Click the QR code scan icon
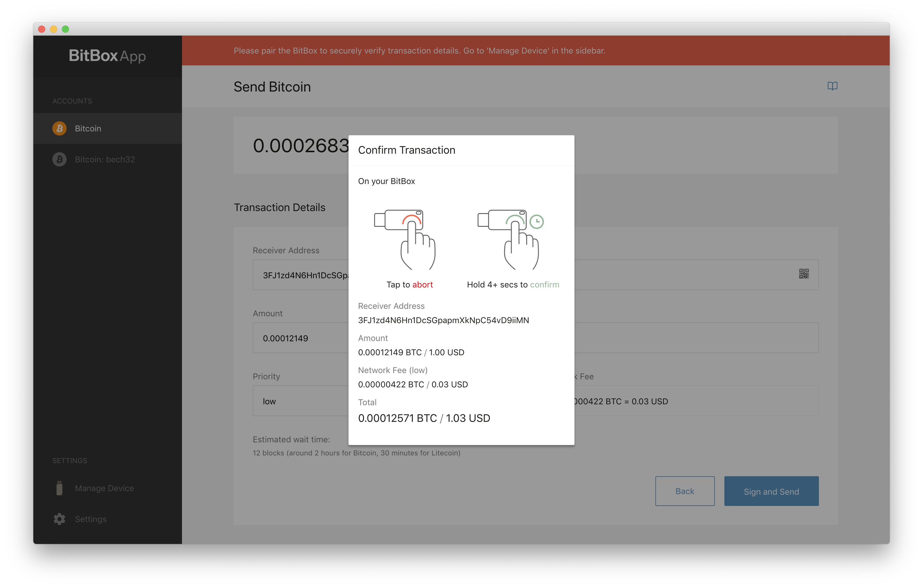923x588 pixels. 804,274
